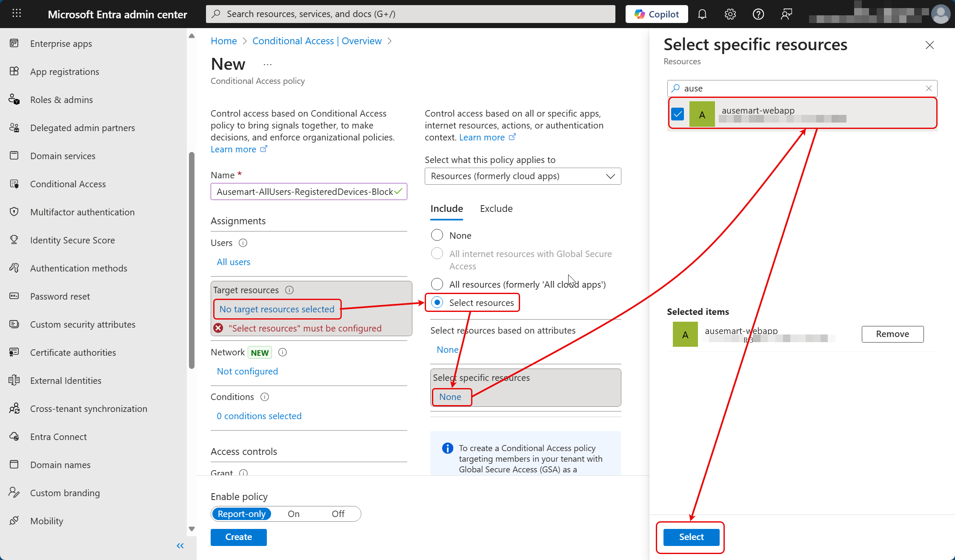The height and width of the screenshot is (560, 955).
Task: Click the blue Select button
Action: pyautogui.click(x=691, y=537)
